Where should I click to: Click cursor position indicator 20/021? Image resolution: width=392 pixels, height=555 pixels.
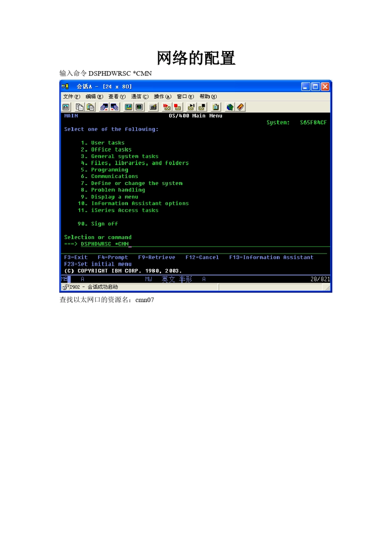pos(320,279)
